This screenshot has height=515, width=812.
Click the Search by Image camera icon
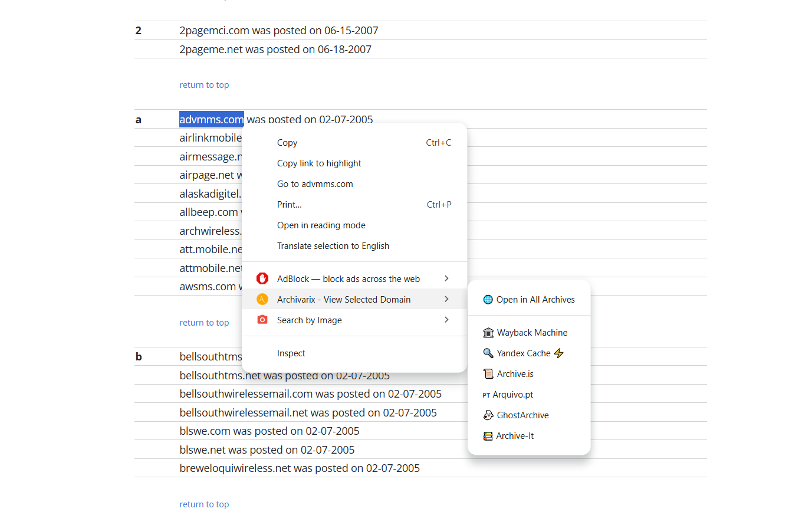(262, 320)
